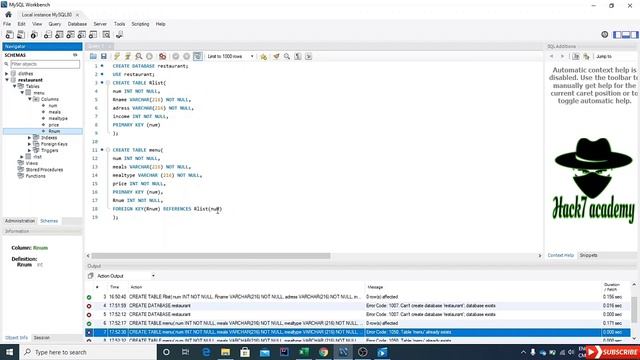Run explain plan with magnifier-bolt icon
640x360 pixels.
[139, 56]
